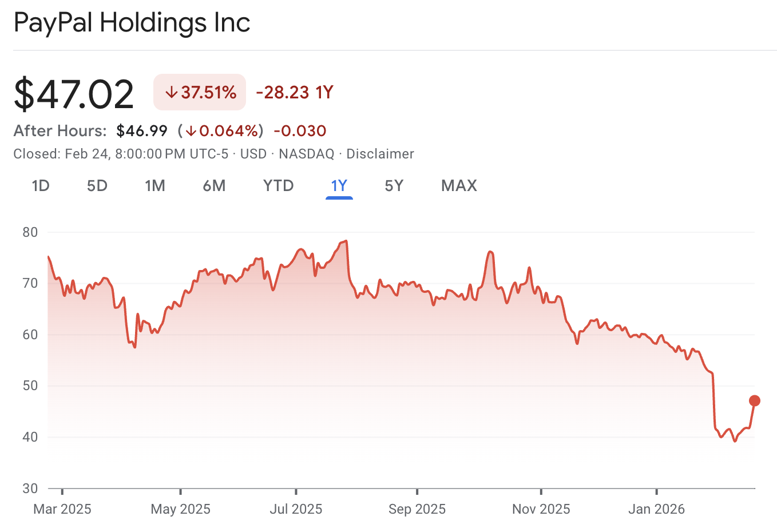The height and width of the screenshot is (532, 777).
Task: Select the 5D time range tab
Action: [x=97, y=186]
